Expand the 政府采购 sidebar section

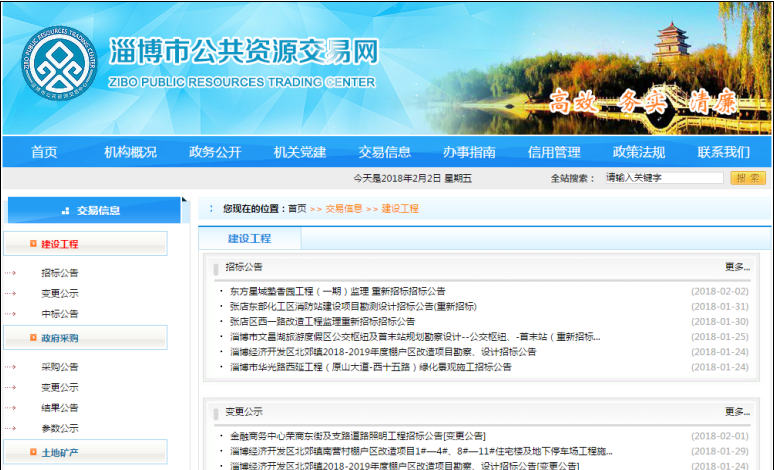[60, 339]
